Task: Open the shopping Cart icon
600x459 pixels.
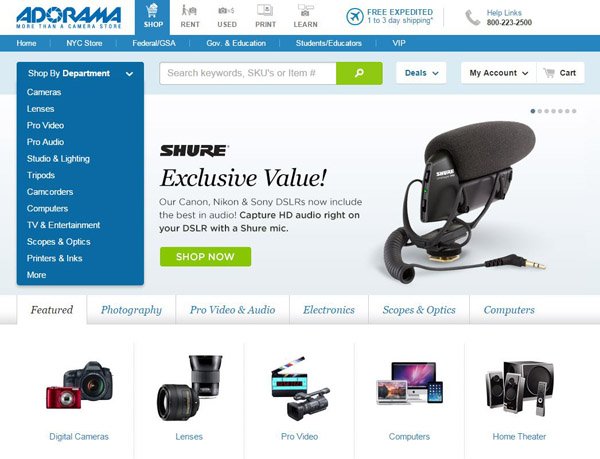Action: 549,73
